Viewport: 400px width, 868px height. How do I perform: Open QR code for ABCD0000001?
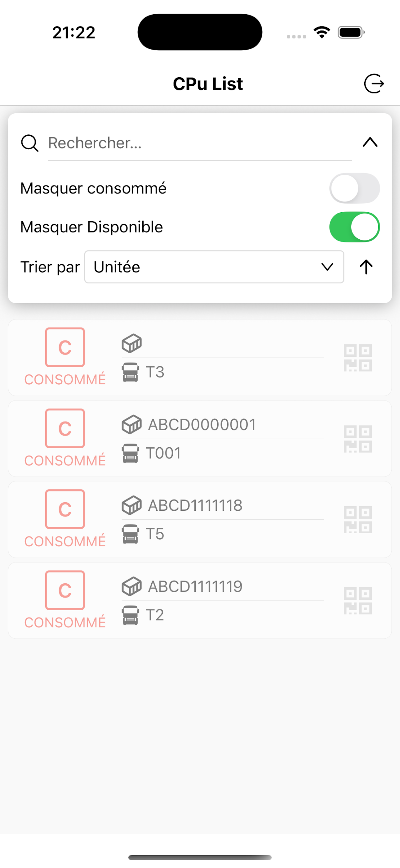click(x=358, y=439)
